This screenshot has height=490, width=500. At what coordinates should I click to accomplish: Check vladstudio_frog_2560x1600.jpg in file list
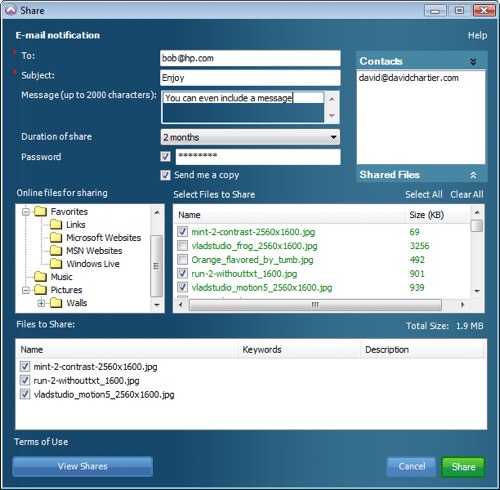point(182,246)
